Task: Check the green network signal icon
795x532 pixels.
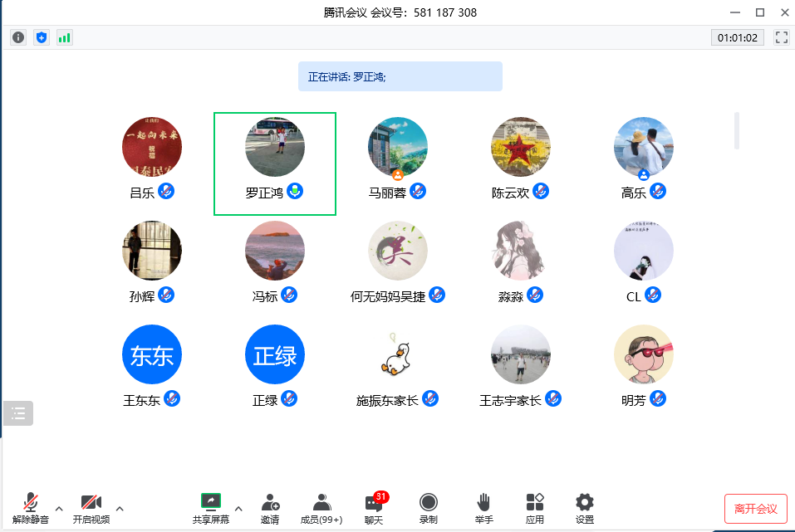Action: click(x=64, y=37)
